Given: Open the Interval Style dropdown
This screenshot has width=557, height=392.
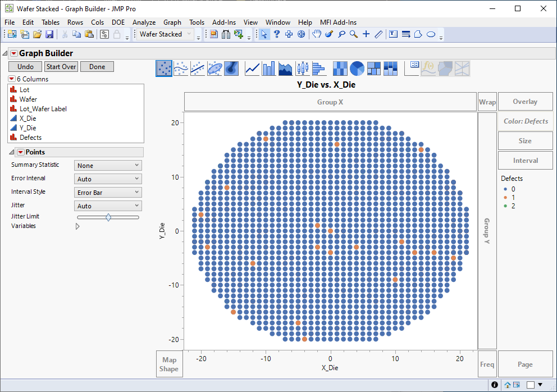Looking at the screenshot, I should pos(108,192).
